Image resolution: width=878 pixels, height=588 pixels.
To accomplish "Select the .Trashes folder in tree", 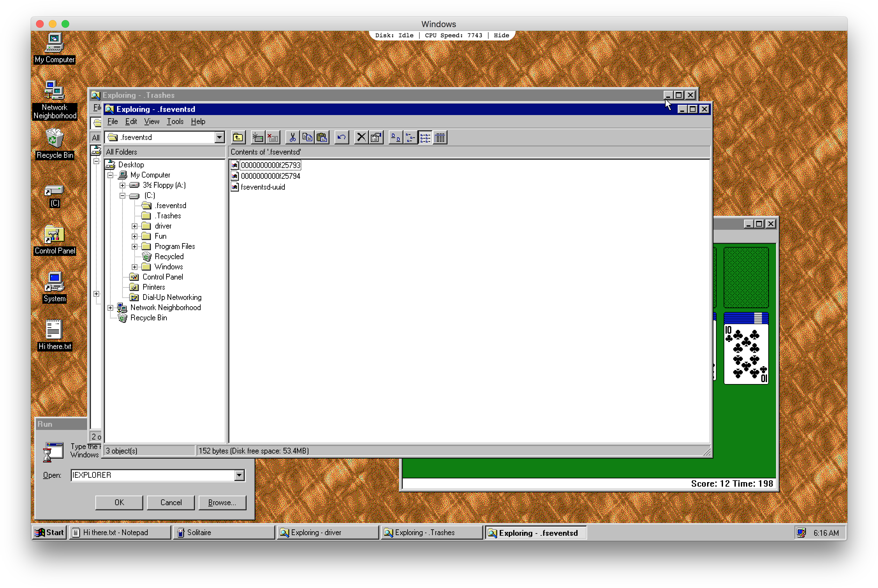I will tap(168, 216).
